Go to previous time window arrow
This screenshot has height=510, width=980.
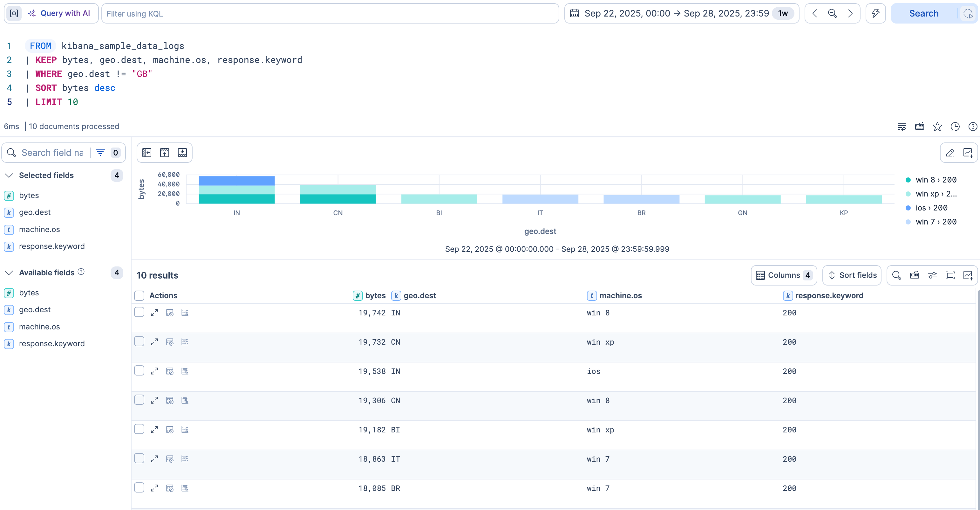click(814, 13)
